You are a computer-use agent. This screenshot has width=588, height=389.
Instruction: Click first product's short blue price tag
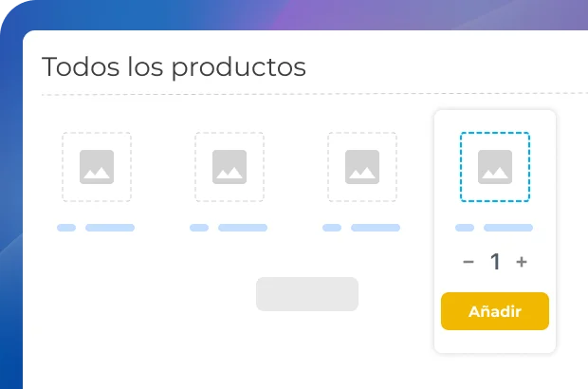[66, 228]
